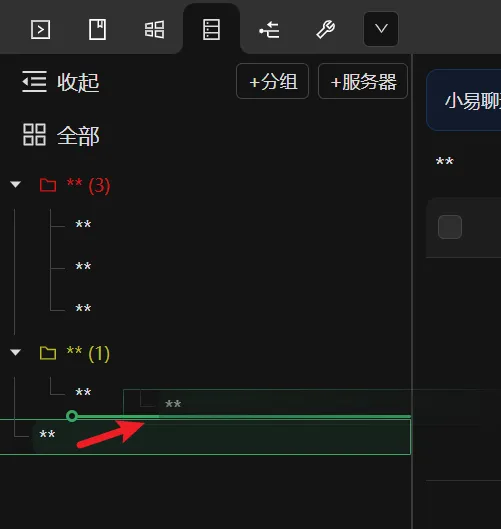Select the highlighted ungrouped server row
Viewport: 501px width, 529px height.
tap(205, 437)
